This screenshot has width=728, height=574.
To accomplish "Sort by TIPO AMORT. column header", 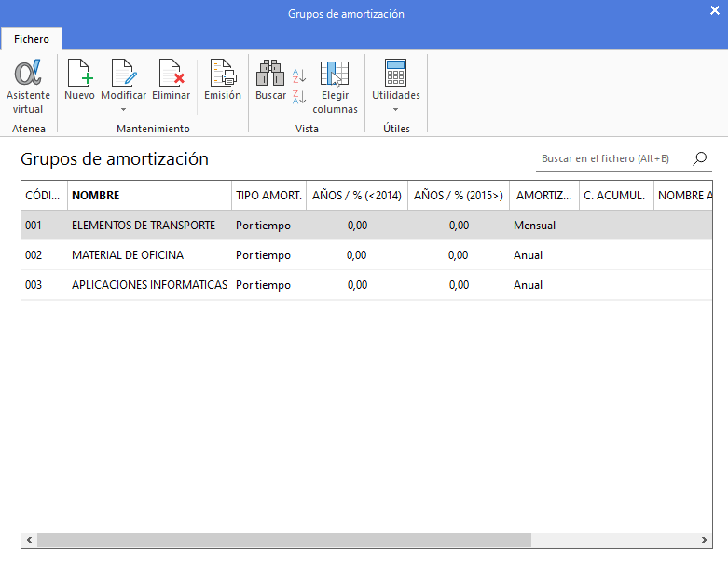I will click(x=268, y=196).
